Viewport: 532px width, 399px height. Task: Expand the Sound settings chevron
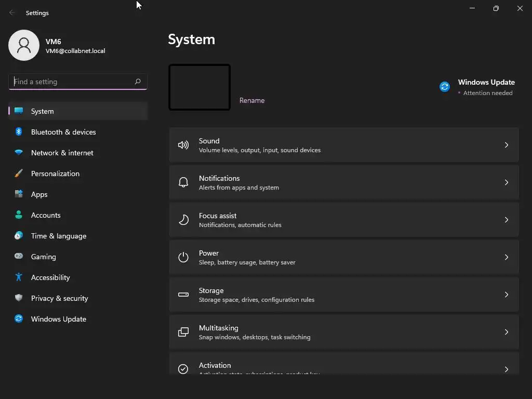(507, 145)
